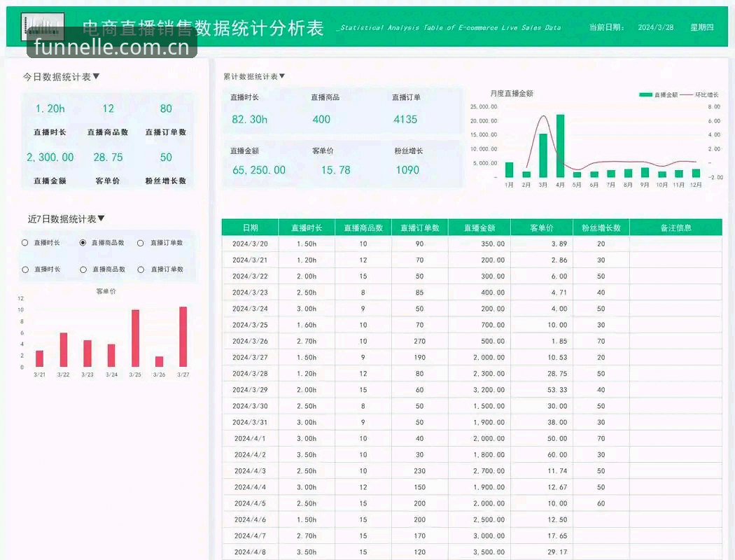
Task: Select the upper-row 直播订单数 radio button
Action: pos(140,243)
